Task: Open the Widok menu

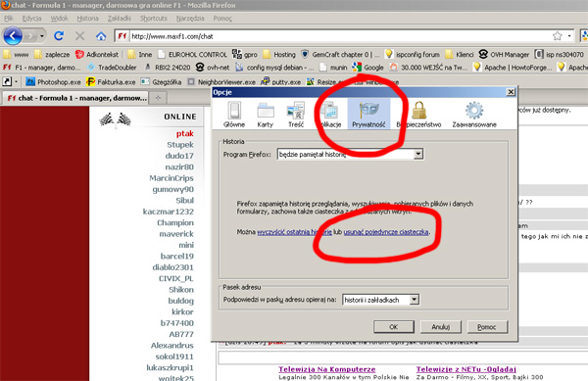Action: pyautogui.click(x=59, y=18)
